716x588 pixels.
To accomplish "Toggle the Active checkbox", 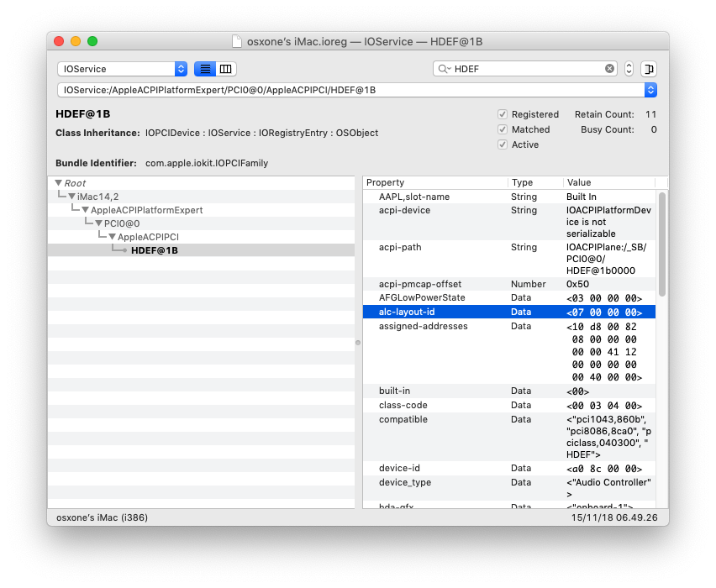I will coord(503,144).
